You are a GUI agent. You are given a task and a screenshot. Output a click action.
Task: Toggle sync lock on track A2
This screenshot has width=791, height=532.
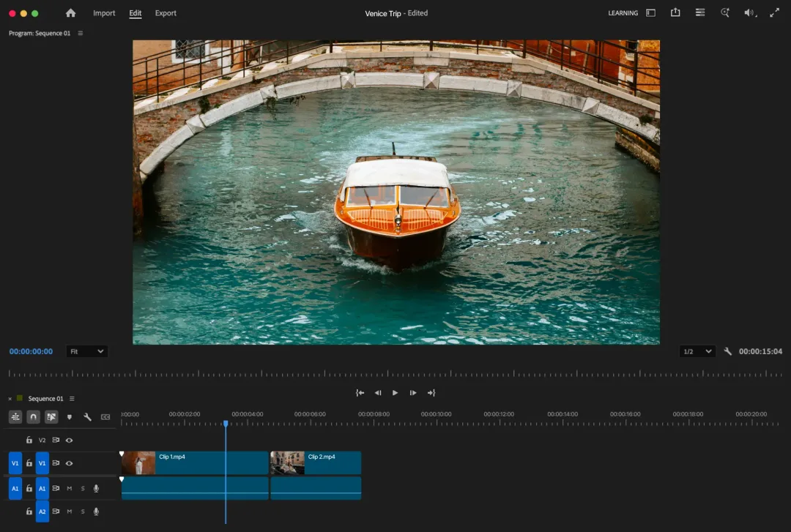(56, 512)
